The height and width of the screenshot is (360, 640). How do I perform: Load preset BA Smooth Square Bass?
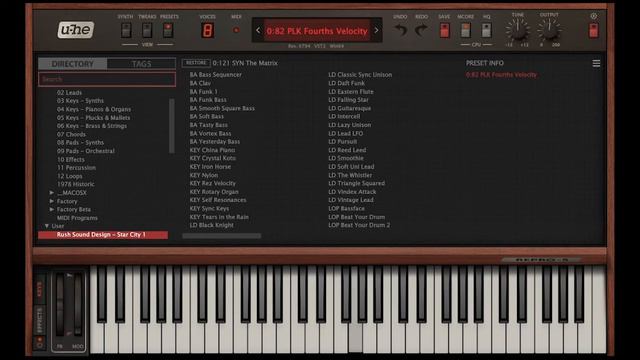222,108
